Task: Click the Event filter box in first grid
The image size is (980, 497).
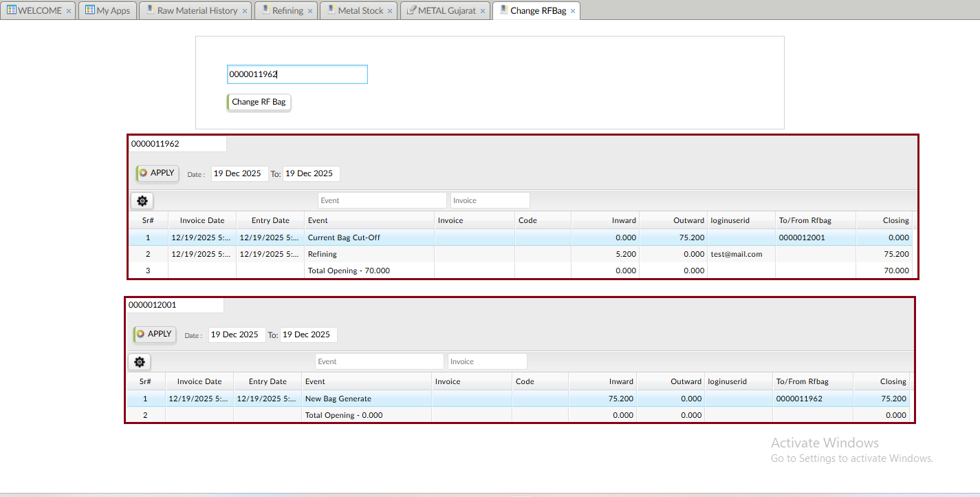Action: [x=382, y=200]
